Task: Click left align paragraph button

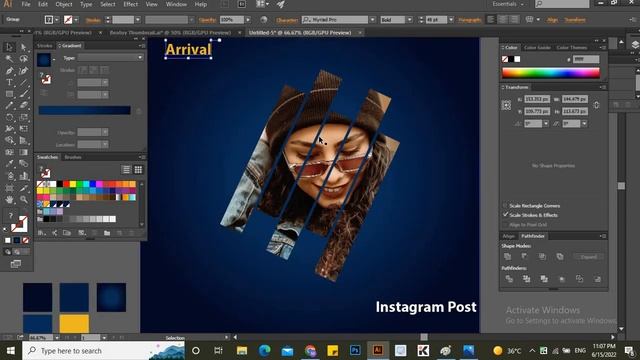Action: click(x=491, y=20)
